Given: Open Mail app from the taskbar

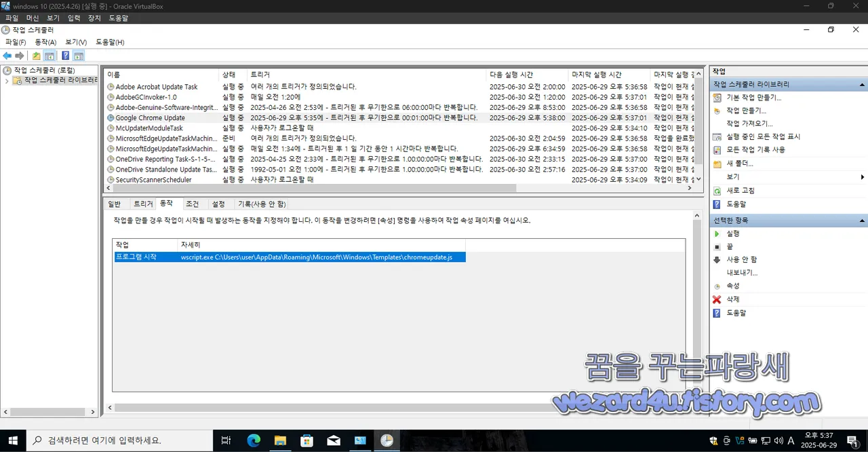Looking at the screenshot, I should click(x=333, y=440).
